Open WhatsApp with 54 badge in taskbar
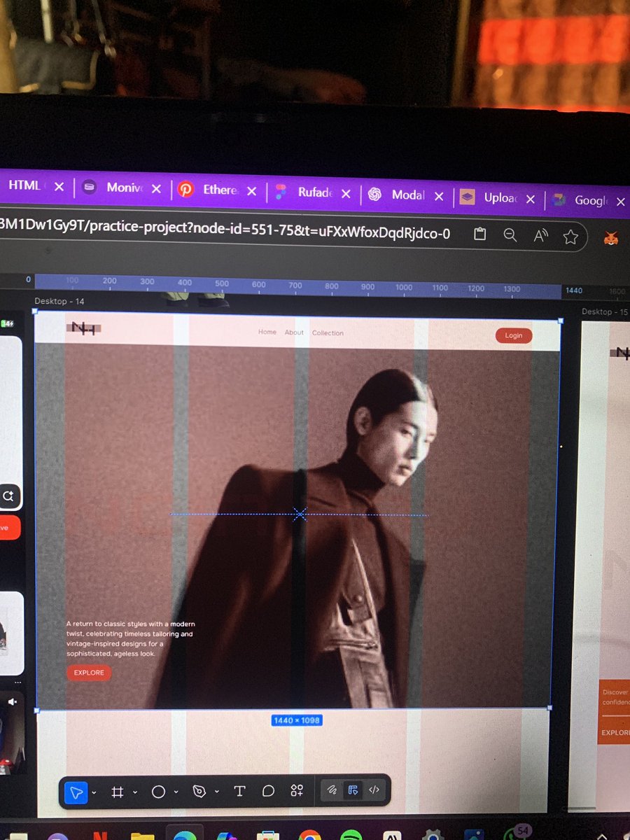630x840 pixels. [x=517, y=832]
